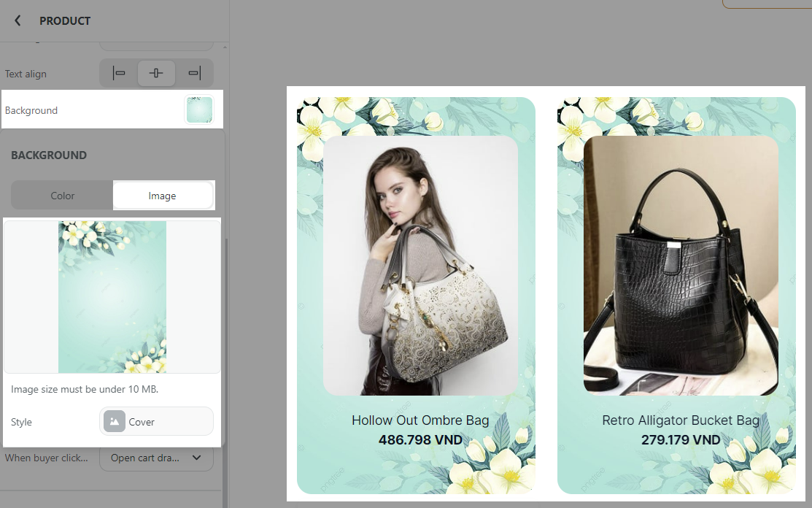This screenshot has height=508, width=812.
Task: Click the 279.179 VND price
Action: 681,440
